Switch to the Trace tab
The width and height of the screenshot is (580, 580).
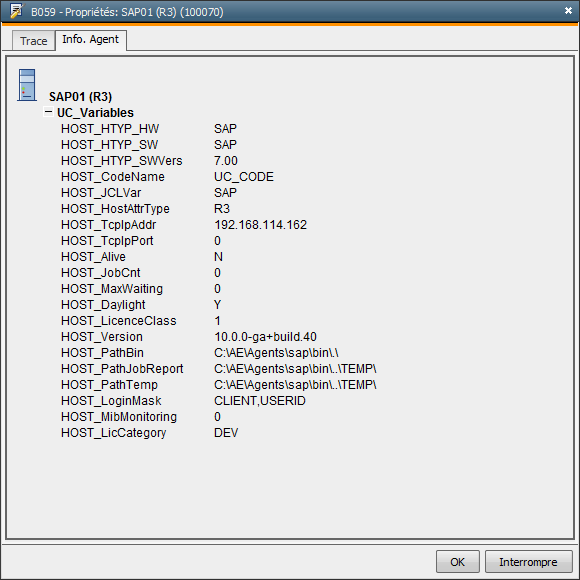(x=34, y=41)
